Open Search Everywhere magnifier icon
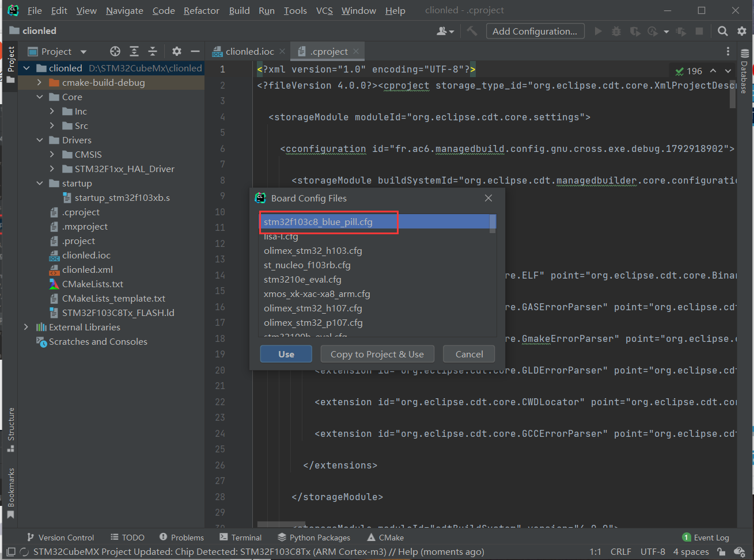The image size is (754, 560). click(722, 31)
